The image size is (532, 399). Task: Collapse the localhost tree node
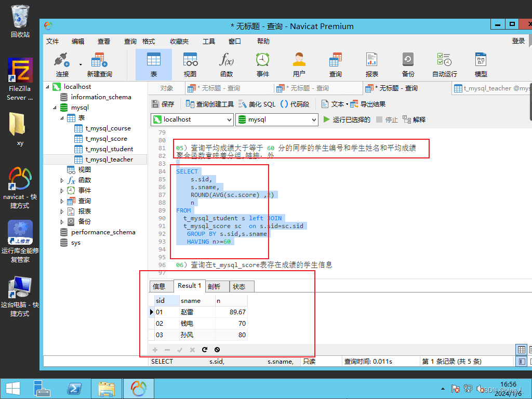tap(47, 87)
